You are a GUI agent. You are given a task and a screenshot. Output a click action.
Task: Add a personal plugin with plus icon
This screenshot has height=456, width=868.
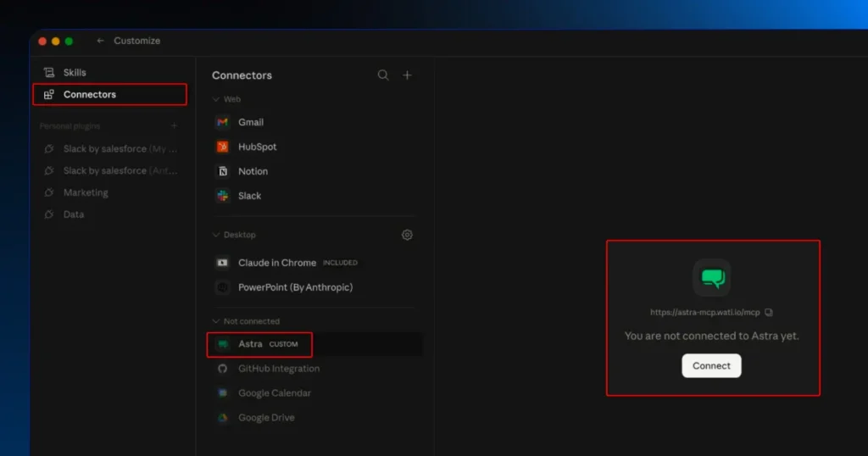pyautogui.click(x=174, y=126)
